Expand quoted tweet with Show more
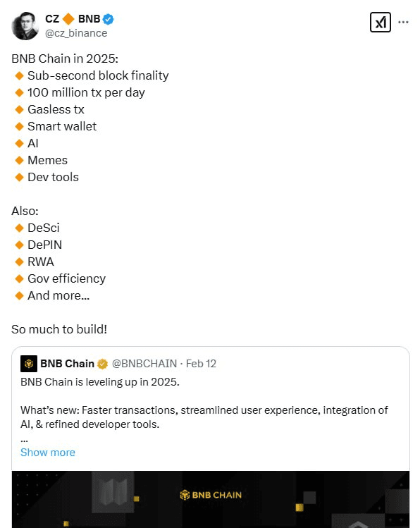The image size is (420, 528). [x=48, y=453]
